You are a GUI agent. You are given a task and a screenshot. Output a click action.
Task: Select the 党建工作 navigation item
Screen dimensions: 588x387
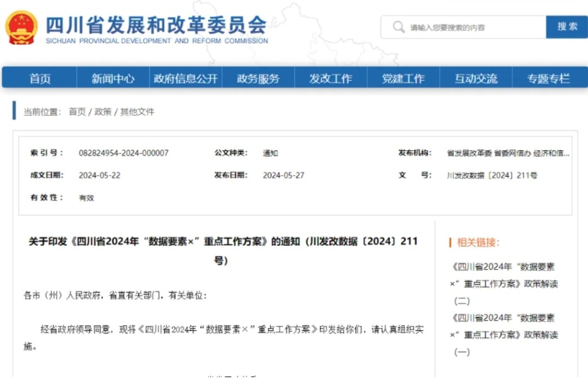(403, 78)
